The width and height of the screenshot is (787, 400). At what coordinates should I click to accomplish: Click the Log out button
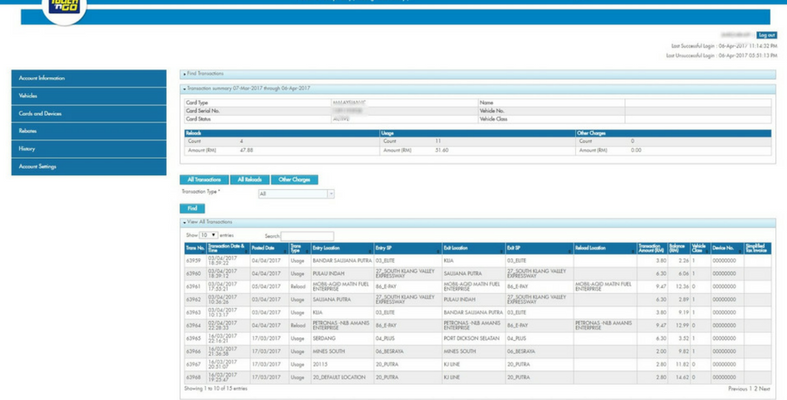(765, 35)
